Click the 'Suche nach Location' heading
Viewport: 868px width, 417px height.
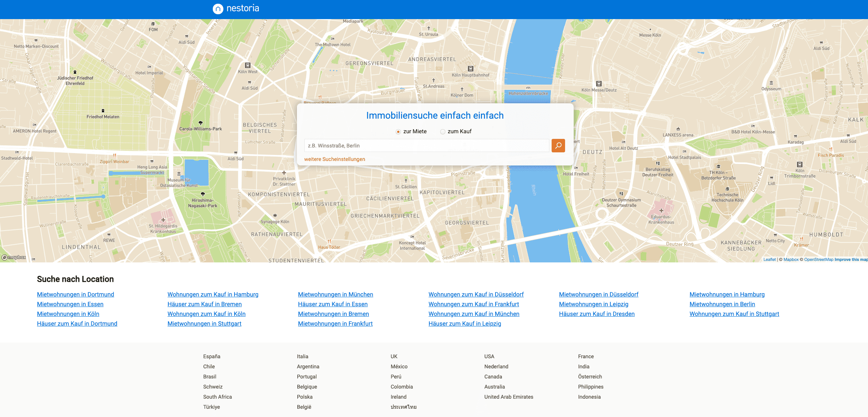[x=75, y=279]
